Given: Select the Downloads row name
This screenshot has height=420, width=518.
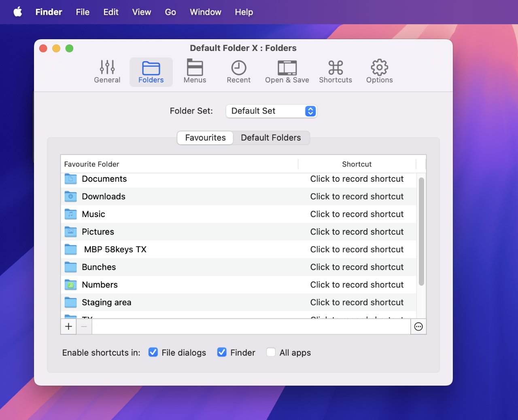Looking at the screenshot, I should (x=104, y=196).
